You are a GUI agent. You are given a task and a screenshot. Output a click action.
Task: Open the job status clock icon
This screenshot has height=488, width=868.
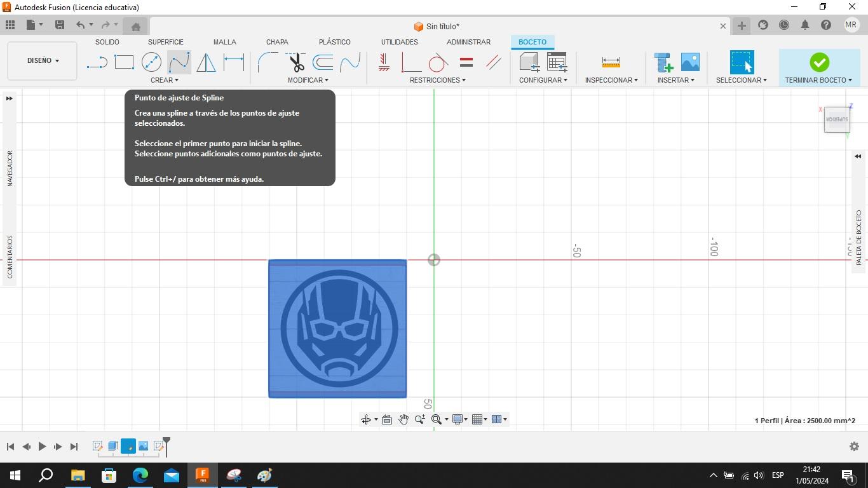point(784,25)
